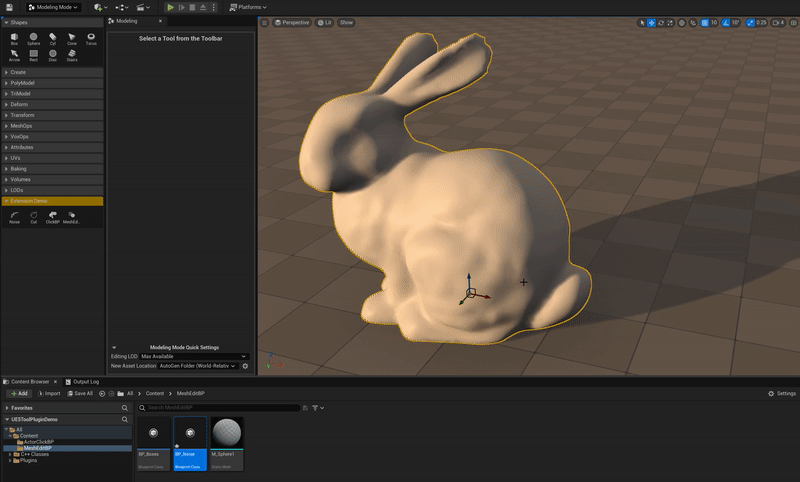Select the Cone shape tool
Viewport: 800px width, 482px height.
pyautogui.click(x=72, y=39)
